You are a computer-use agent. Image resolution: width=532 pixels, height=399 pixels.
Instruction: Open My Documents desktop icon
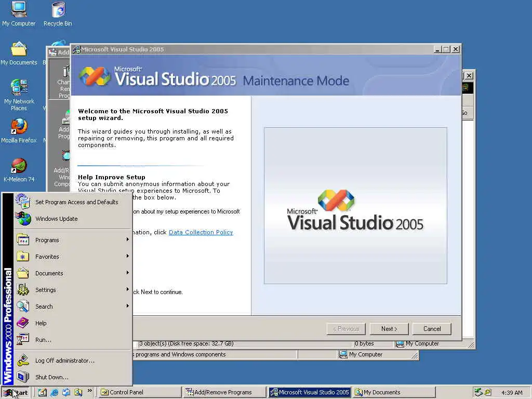pos(19,54)
